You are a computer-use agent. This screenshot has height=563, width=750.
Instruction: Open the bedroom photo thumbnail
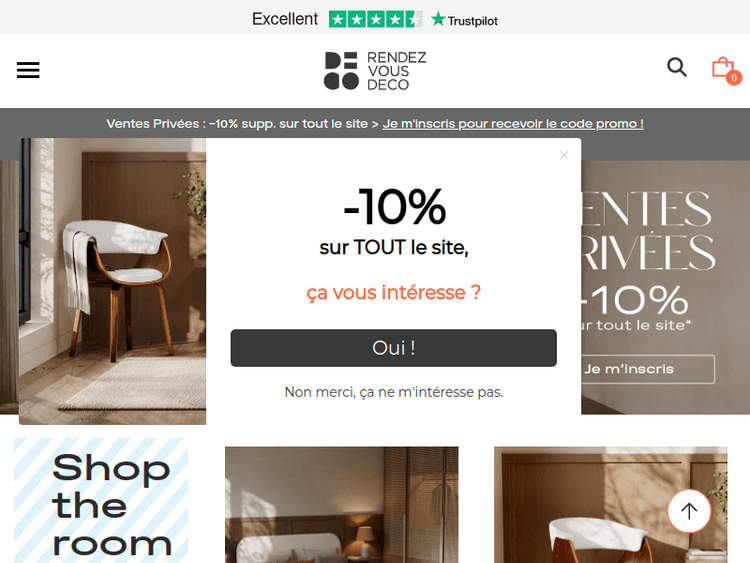tap(342, 505)
